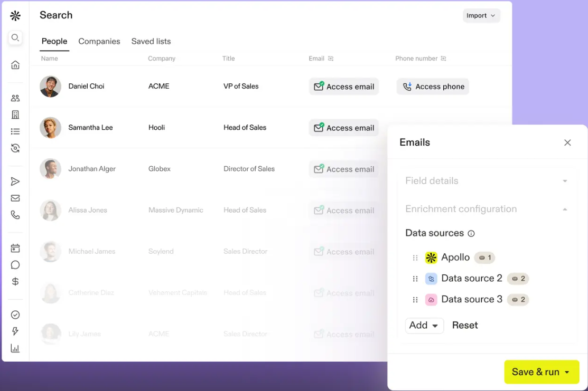
Task: Click drag handle for Apollo data source
Action: pyautogui.click(x=415, y=258)
